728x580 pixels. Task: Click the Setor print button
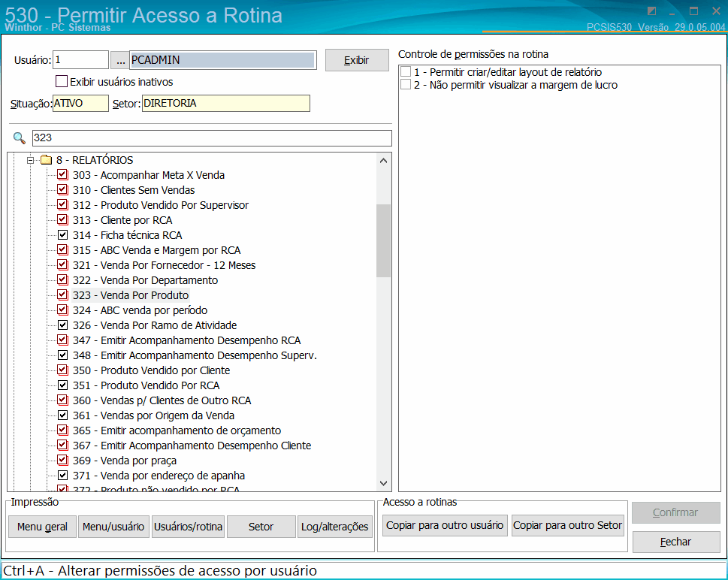[x=261, y=527]
